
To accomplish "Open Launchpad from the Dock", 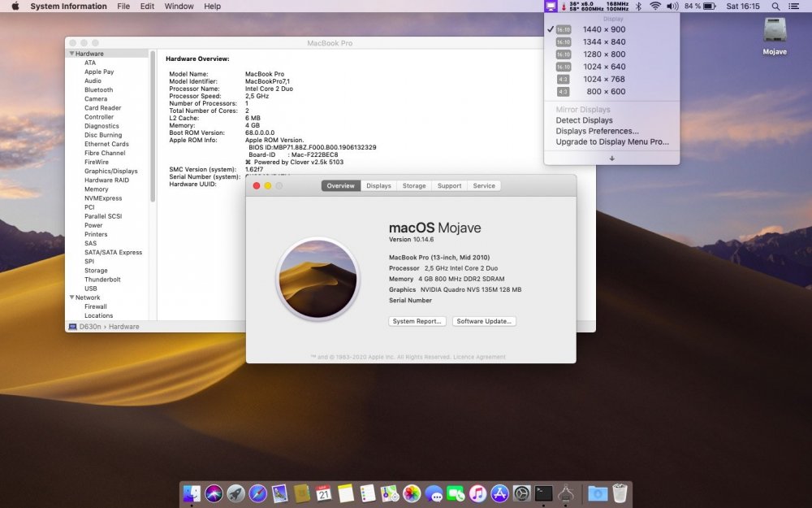I will (236, 493).
